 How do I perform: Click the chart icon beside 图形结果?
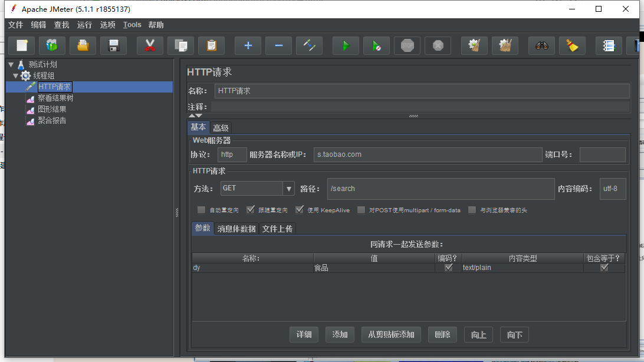[x=31, y=110]
